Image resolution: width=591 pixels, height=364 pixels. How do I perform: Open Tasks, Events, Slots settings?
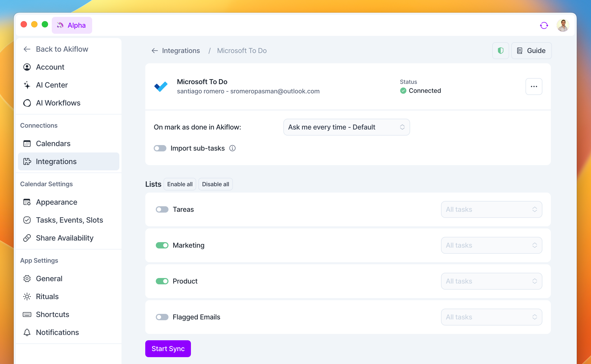69,220
